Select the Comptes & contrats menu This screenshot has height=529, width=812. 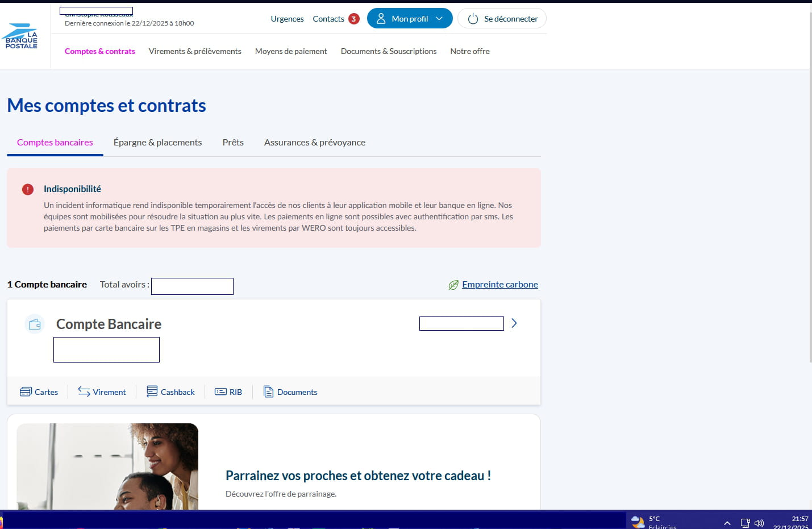[x=100, y=51]
